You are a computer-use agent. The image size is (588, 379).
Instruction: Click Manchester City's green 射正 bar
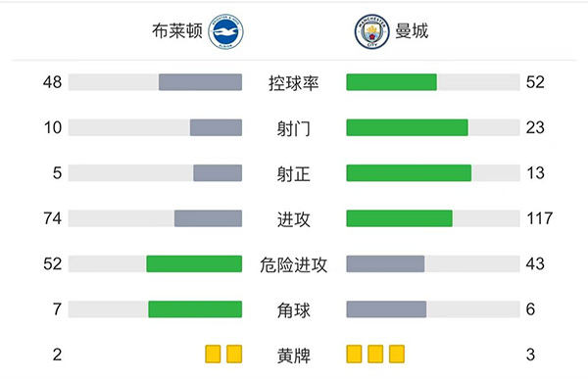(x=409, y=172)
